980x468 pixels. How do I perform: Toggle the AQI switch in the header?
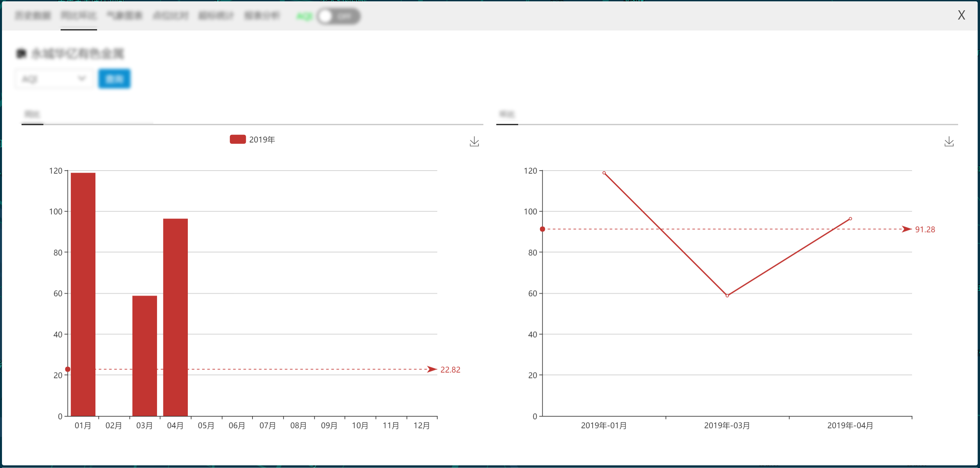338,16
